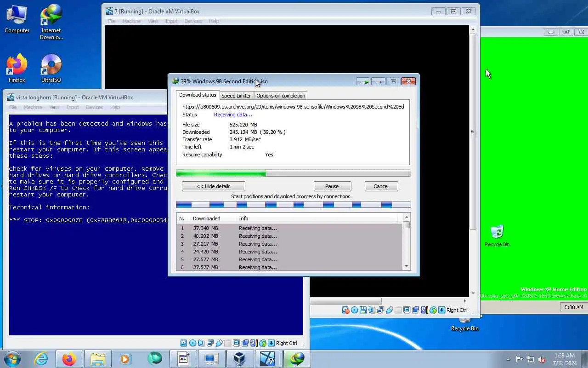Viewport: 588px width, 368px height.
Task: Open Windows Media Player from taskbar
Action: pos(125,359)
